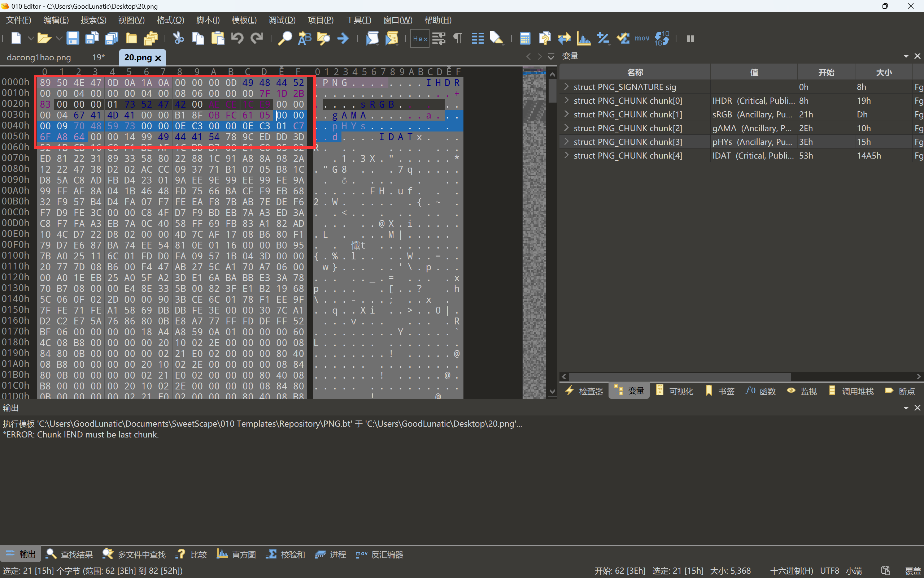924x578 pixels.
Task: Click the 名称 column header
Action: (x=635, y=72)
